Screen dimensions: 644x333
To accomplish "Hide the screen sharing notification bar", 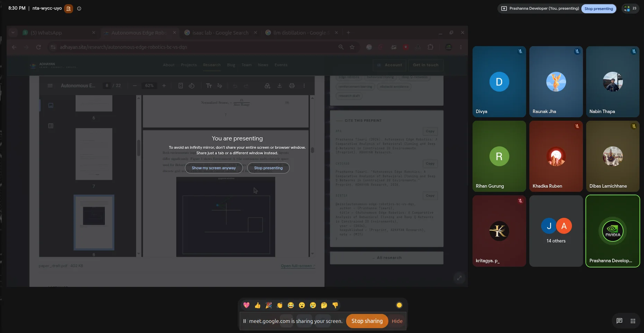I will 397,321.
